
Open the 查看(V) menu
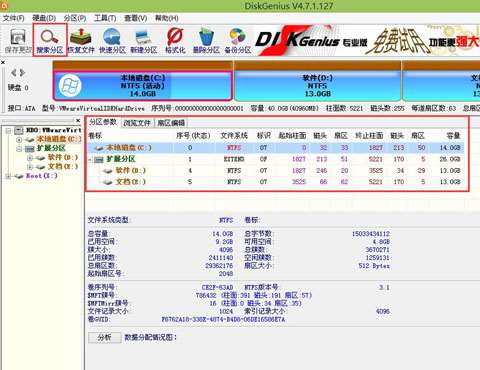(x=136, y=18)
